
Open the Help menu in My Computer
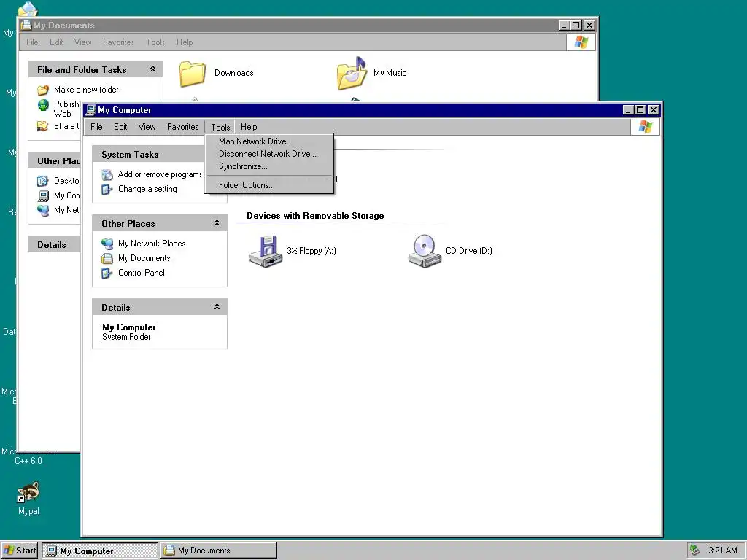tap(249, 127)
